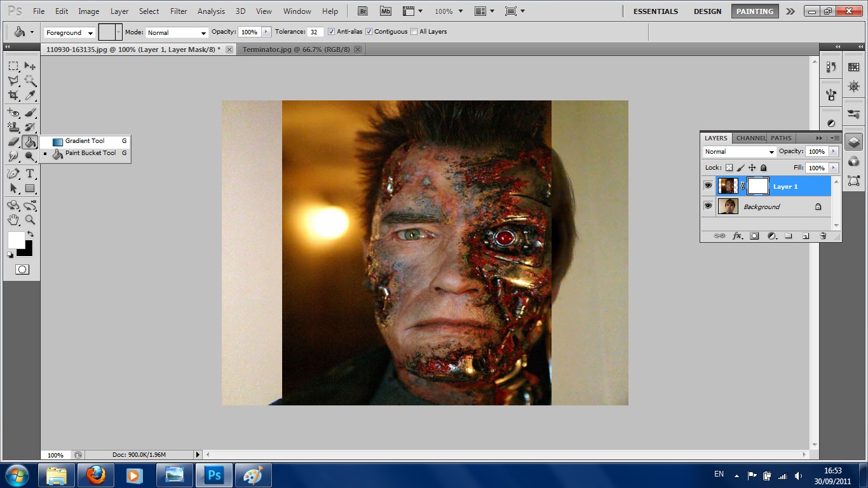The width and height of the screenshot is (868, 488).
Task: Toggle lock image pixels brush icon
Action: [x=741, y=168]
